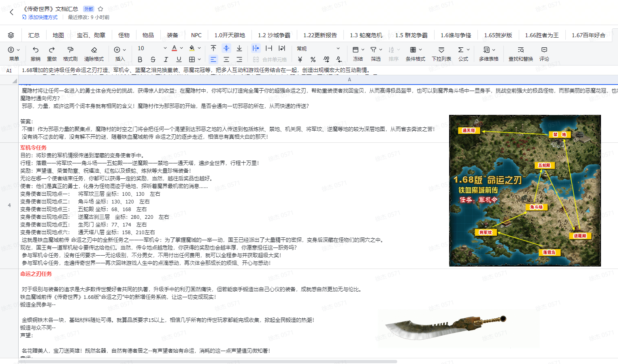
Task: Click the A1 cell reference box
Action: [9, 70]
